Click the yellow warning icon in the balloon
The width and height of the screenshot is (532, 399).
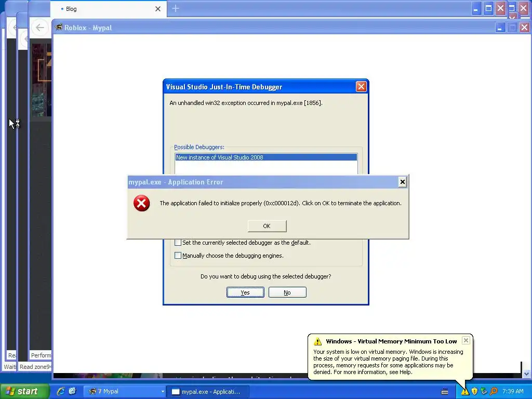[x=317, y=341]
